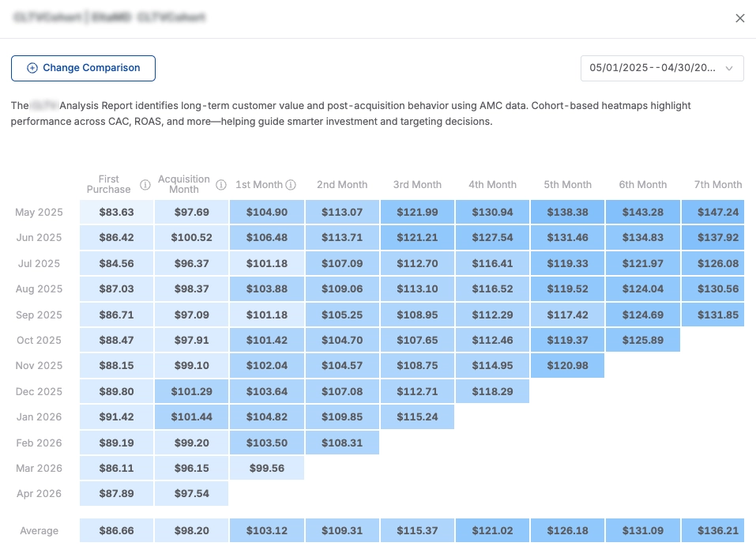Image resolution: width=756 pixels, height=554 pixels.
Task: Click the Acquisition Month info icon
Action: click(x=221, y=185)
